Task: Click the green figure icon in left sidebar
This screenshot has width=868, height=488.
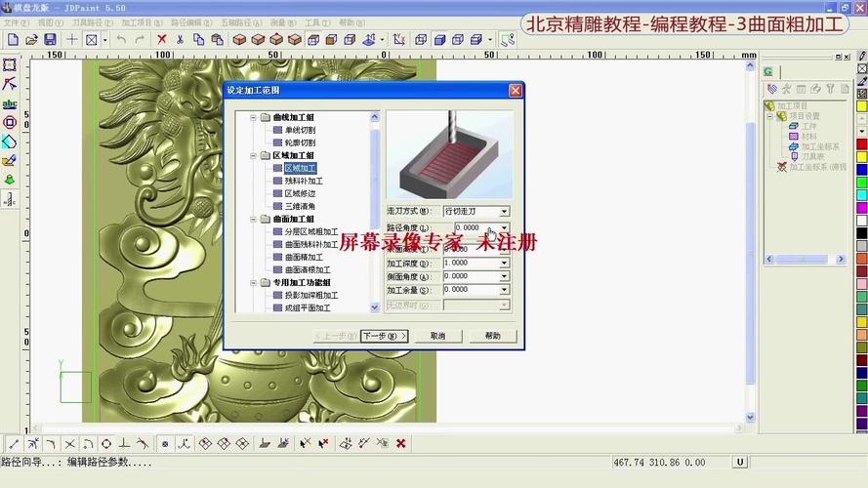Action: 10,180
